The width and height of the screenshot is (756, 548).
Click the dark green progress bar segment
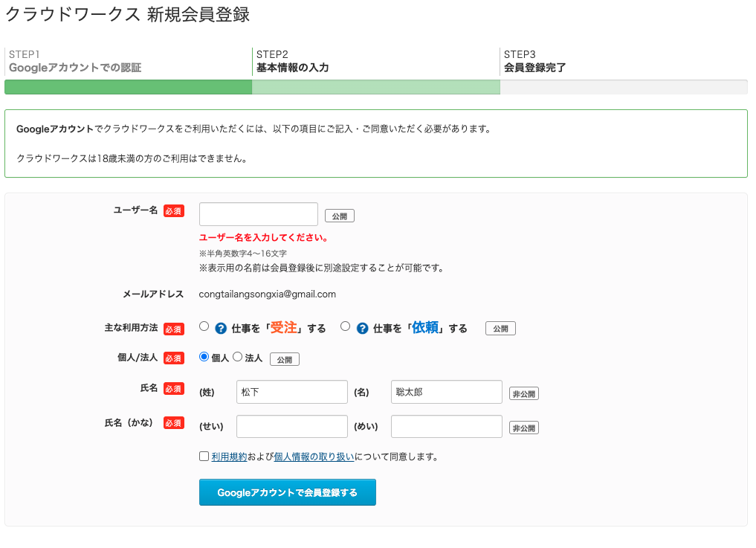129,87
